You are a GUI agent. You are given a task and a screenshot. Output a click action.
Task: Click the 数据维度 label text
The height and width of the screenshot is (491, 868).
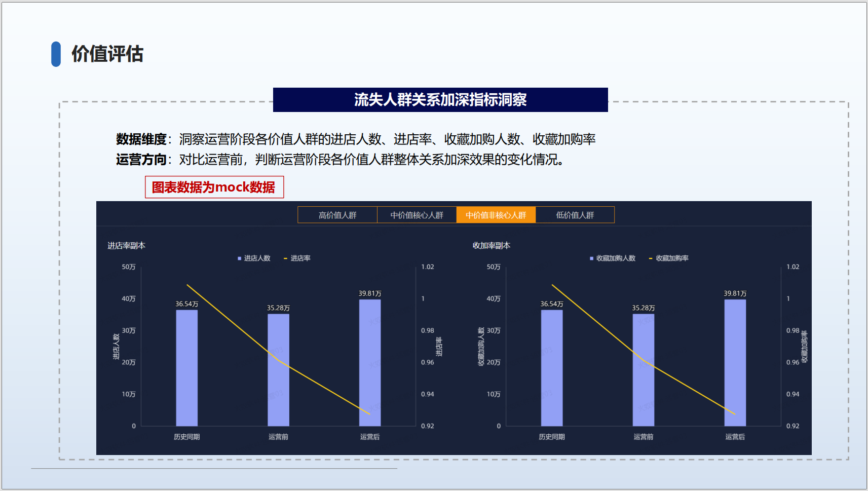point(141,139)
